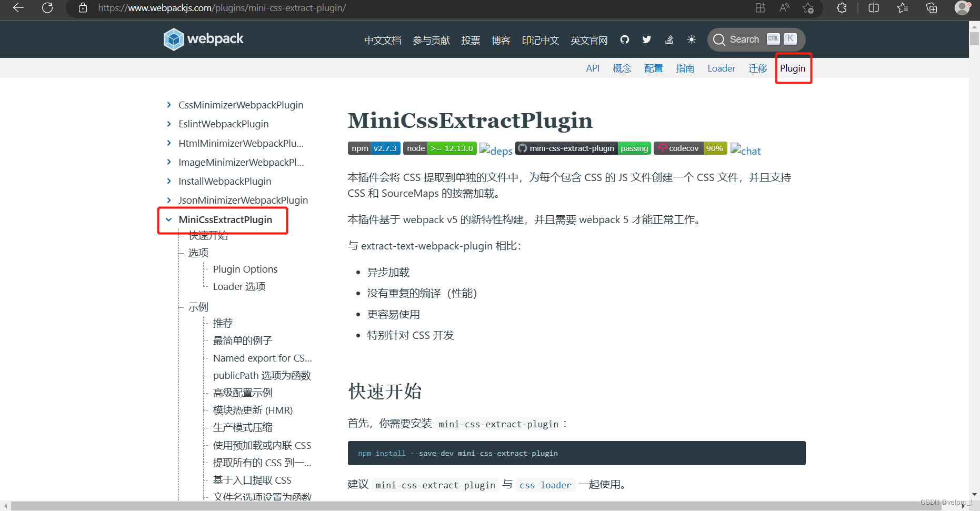The height and width of the screenshot is (511, 980).
Task: Click the browser refresh icon
Action: (x=47, y=8)
